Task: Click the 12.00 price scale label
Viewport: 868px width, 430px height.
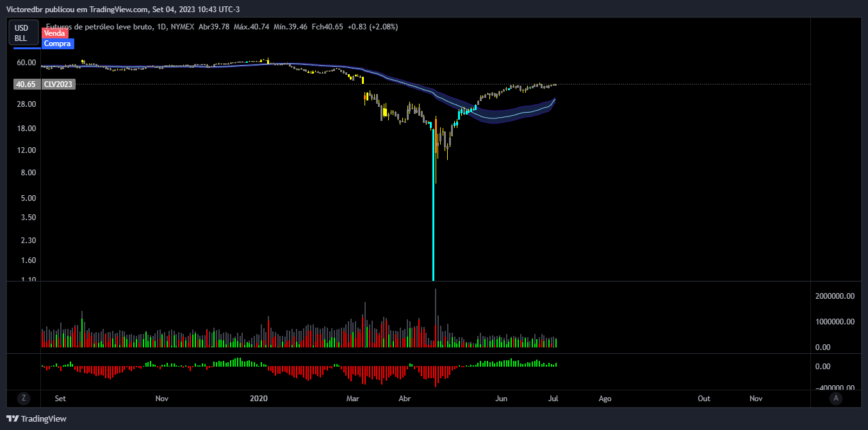Action: [x=26, y=150]
